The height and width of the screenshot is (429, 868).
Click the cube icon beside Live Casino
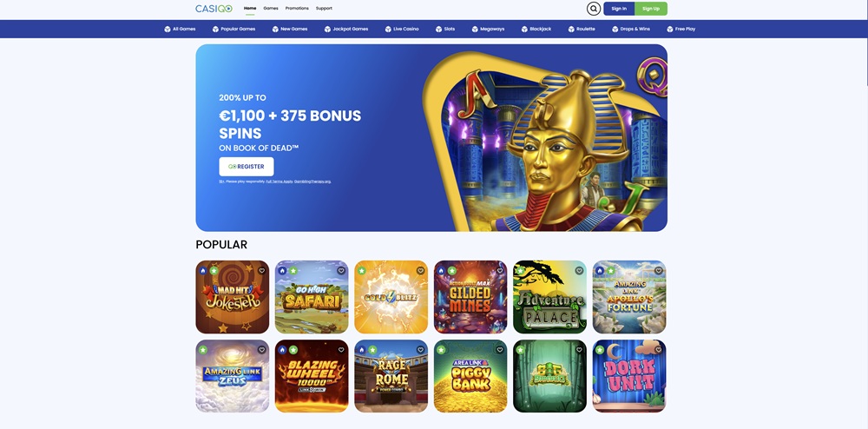(x=388, y=29)
